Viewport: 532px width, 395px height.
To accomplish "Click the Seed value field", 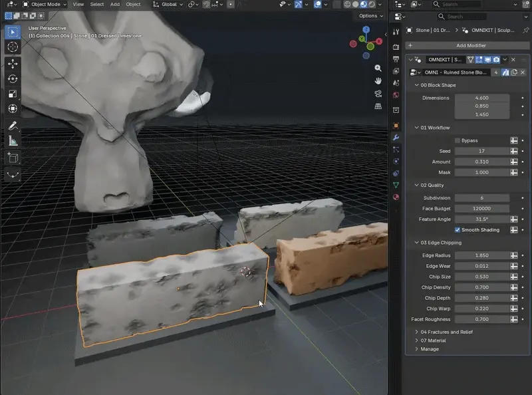I will [481, 151].
